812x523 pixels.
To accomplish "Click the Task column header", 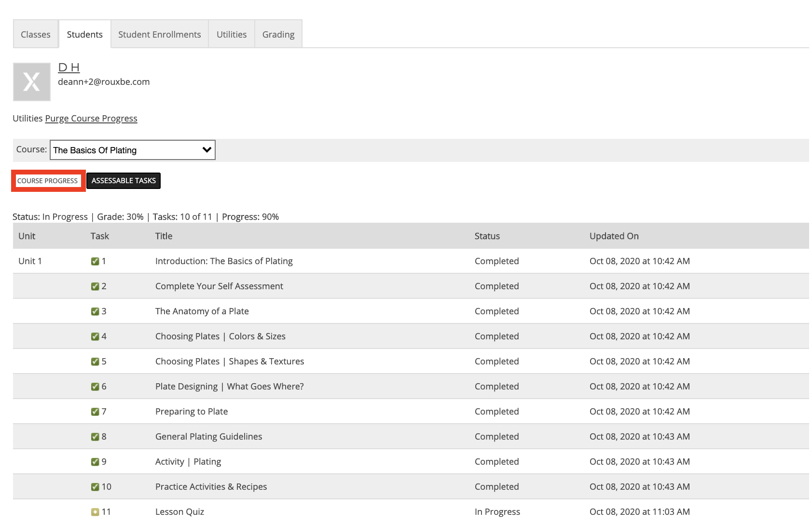I will [x=100, y=236].
